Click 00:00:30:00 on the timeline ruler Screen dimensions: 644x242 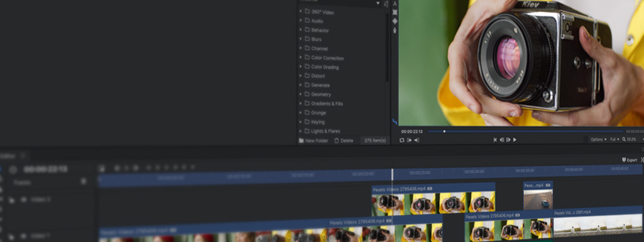click(x=474, y=171)
